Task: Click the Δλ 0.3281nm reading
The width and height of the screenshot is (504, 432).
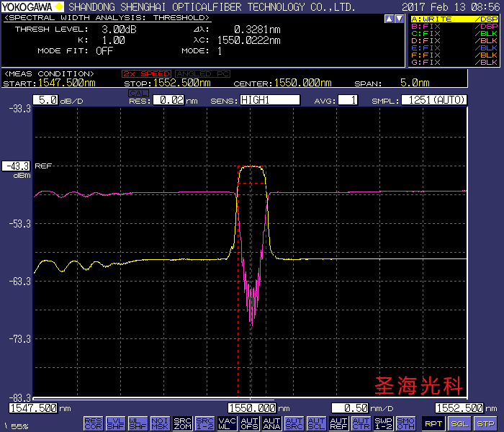Action: [x=257, y=30]
